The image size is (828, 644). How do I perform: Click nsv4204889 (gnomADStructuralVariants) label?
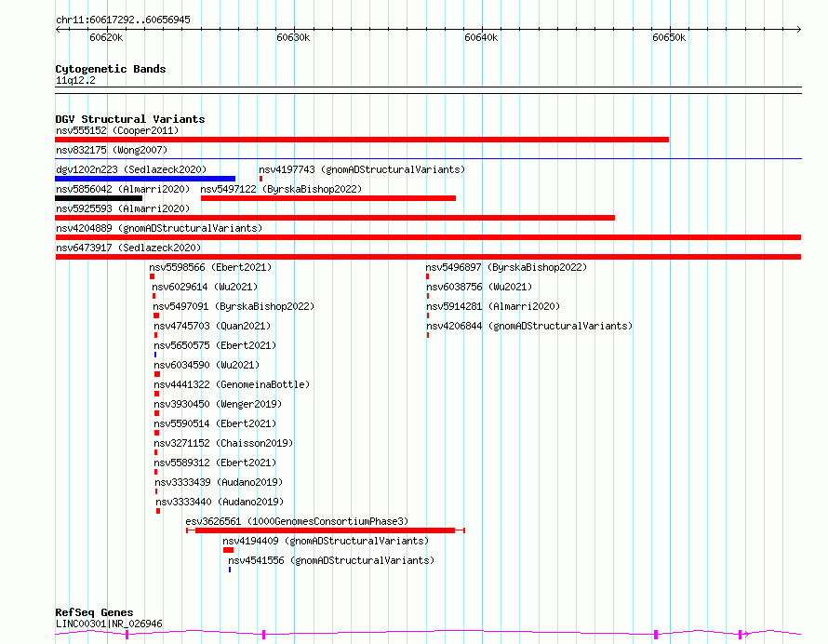[x=159, y=228]
